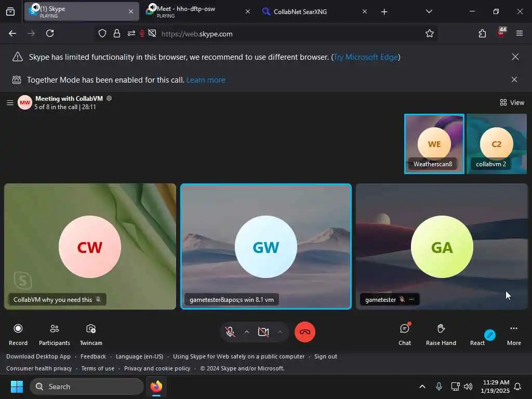End the call with red hang-up button
The width and height of the screenshot is (532, 399).
click(304, 332)
